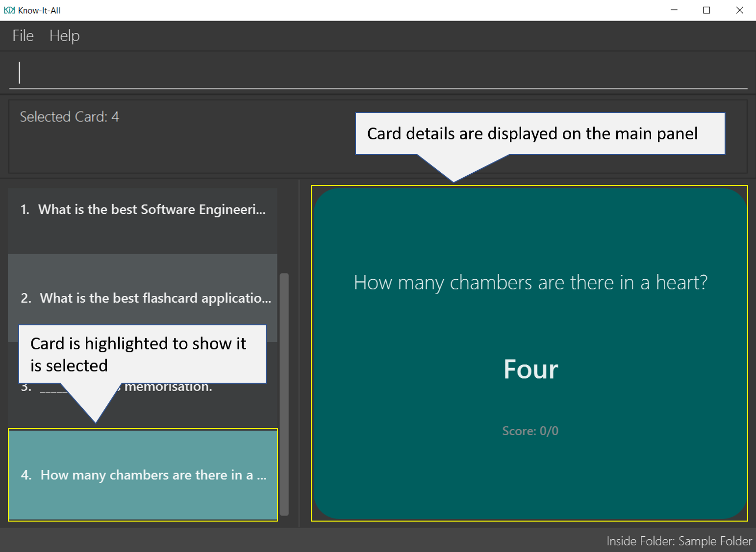756x552 pixels.
Task: Click the question 'How many chambers are there in a heart?'
Action: (x=530, y=283)
